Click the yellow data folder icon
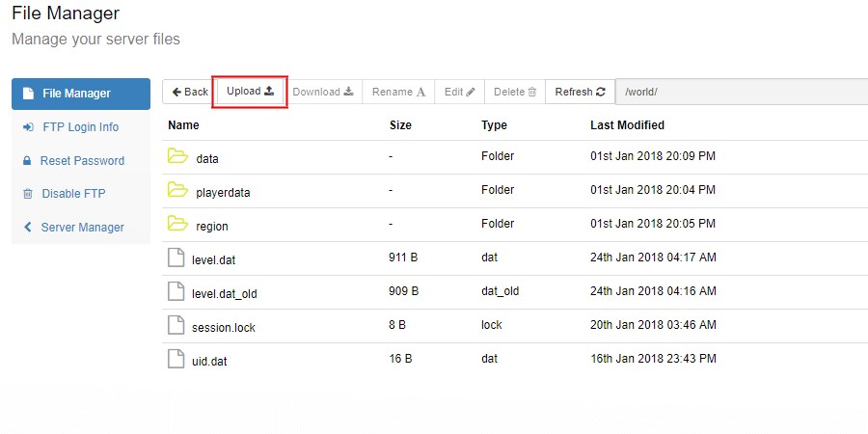Viewport: 868px width, 434px height. click(177, 156)
